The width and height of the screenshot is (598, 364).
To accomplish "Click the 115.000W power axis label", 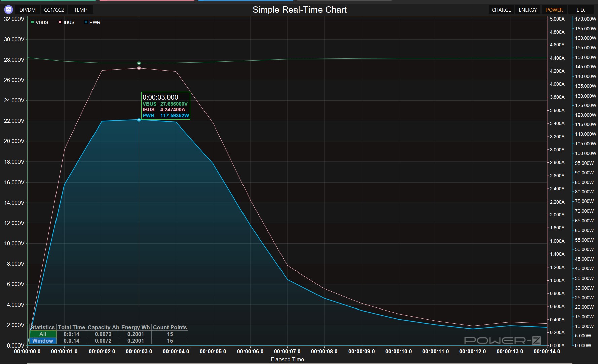I will point(586,124).
